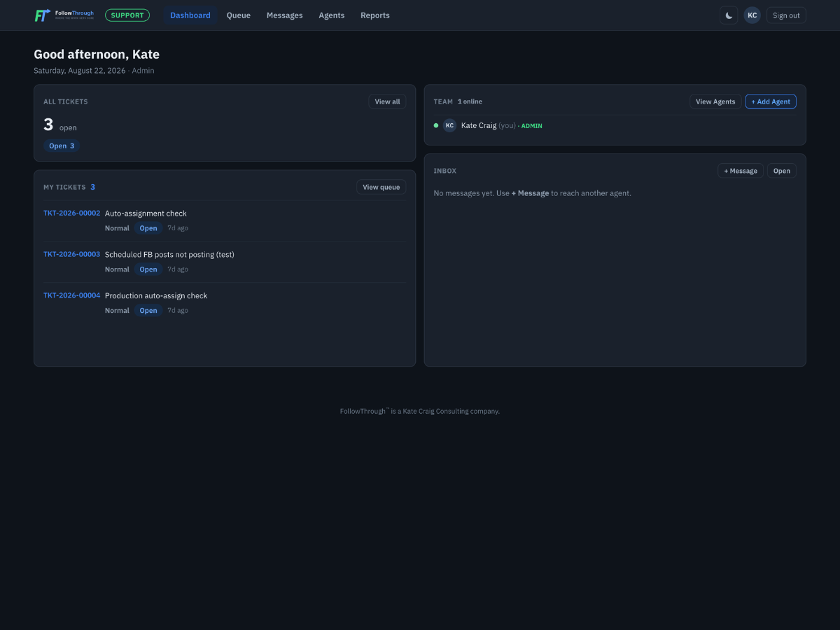Click the FollowThrough logo
840x630 pixels.
(x=64, y=15)
